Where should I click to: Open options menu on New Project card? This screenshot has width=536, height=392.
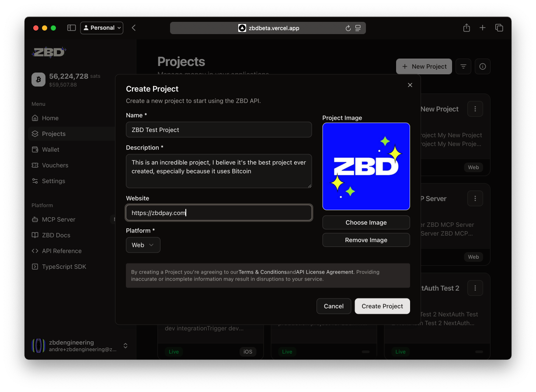475,109
